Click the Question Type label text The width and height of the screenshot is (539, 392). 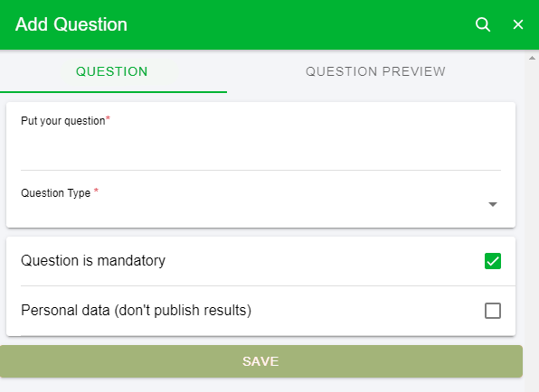click(x=56, y=193)
